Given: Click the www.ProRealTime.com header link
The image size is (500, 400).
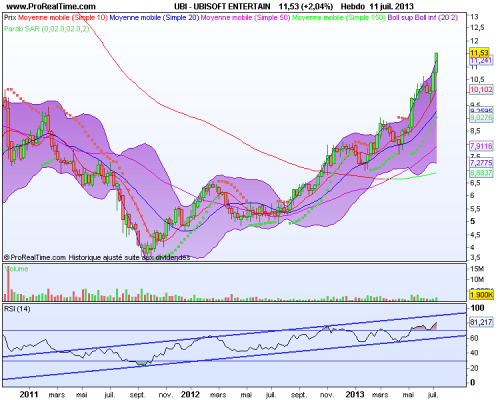Looking at the screenshot, I should coord(51,6).
